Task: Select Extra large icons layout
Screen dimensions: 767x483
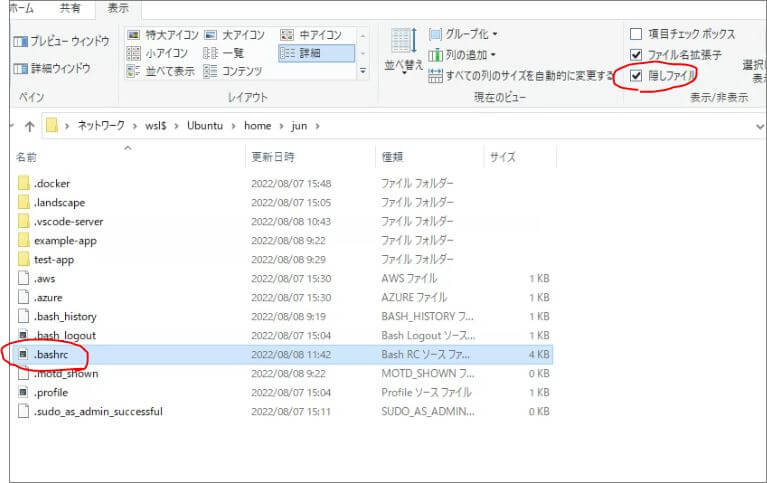Action: pyautogui.click(x=162, y=35)
